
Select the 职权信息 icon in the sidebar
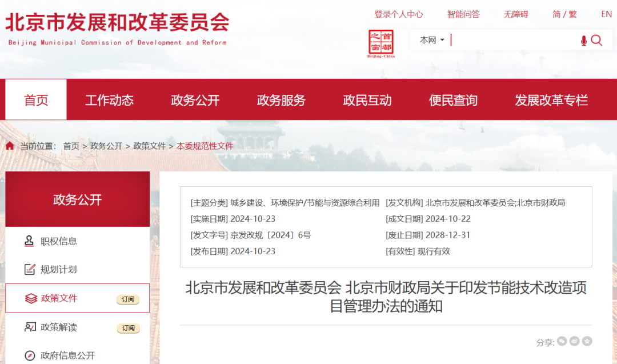coord(30,241)
